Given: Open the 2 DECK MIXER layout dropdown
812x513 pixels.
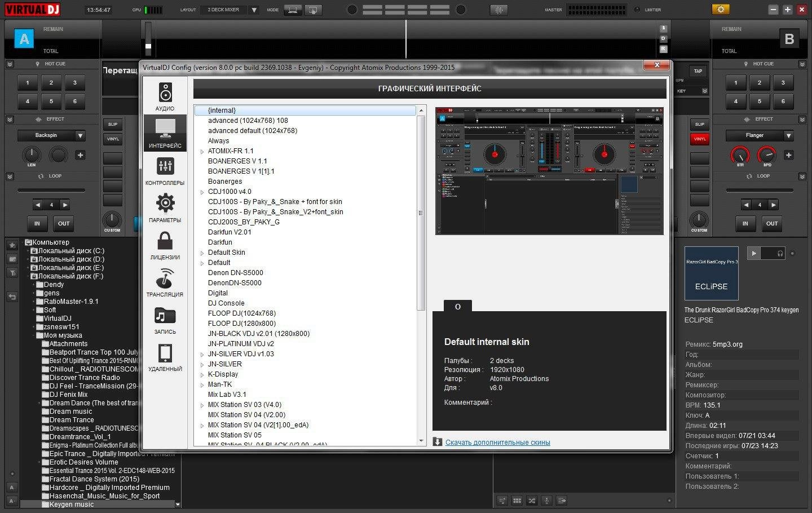Looking at the screenshot, I should point(254,10).
